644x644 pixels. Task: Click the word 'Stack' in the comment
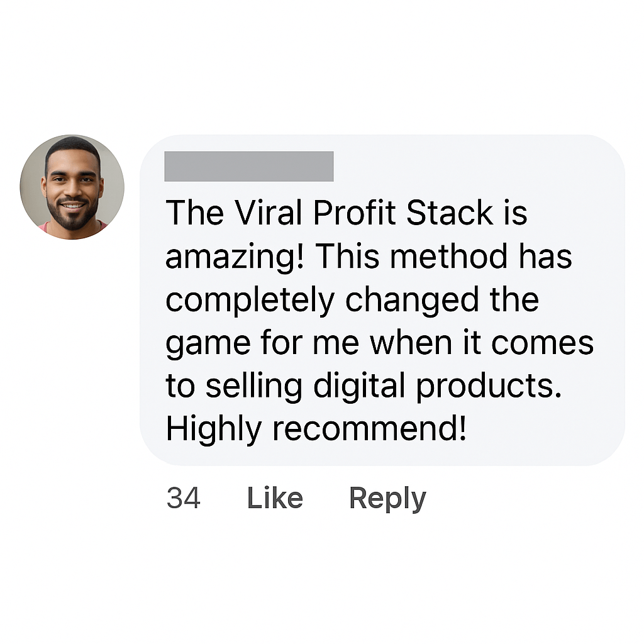(450, 213)
